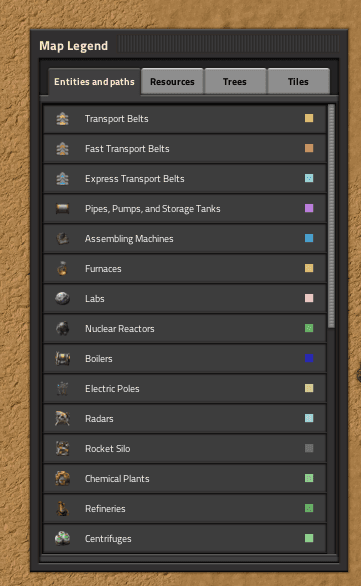Click the Boilers dark blue color swatch
This screenshot has height=586, width=361.
309,358
